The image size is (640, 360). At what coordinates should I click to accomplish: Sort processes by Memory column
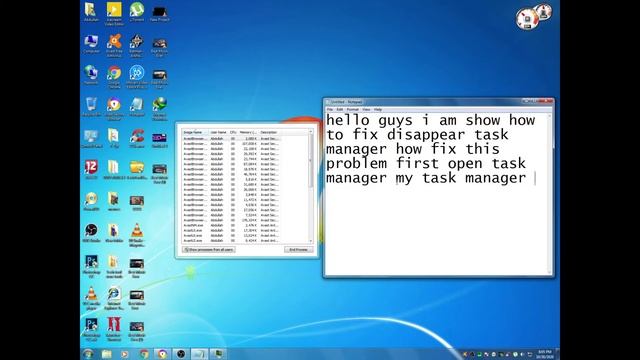pos(248,132)
